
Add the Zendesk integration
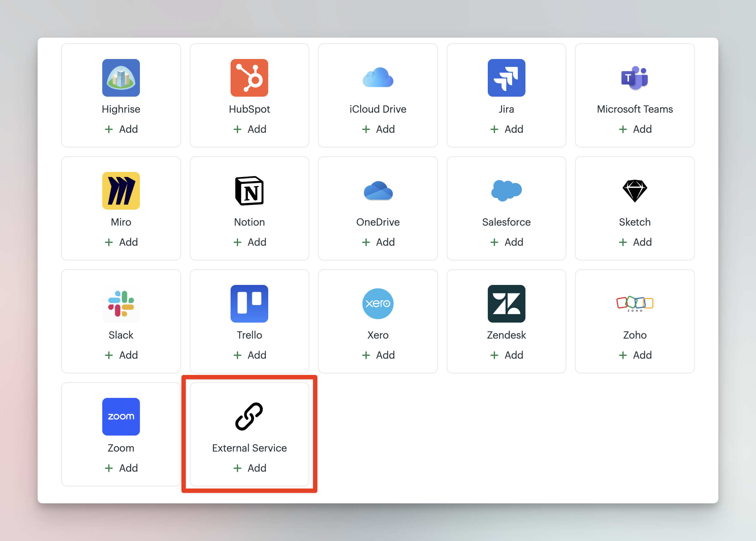coord(506,355)
